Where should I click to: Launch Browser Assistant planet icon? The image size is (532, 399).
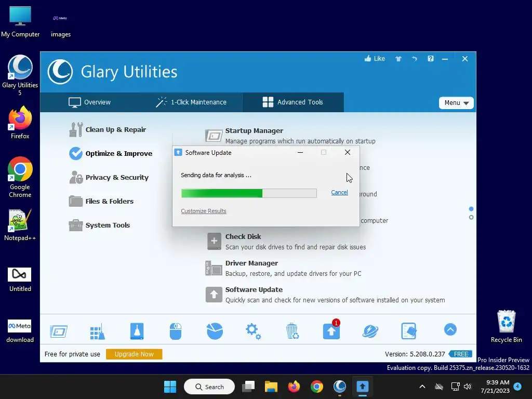tap(370, 331)
